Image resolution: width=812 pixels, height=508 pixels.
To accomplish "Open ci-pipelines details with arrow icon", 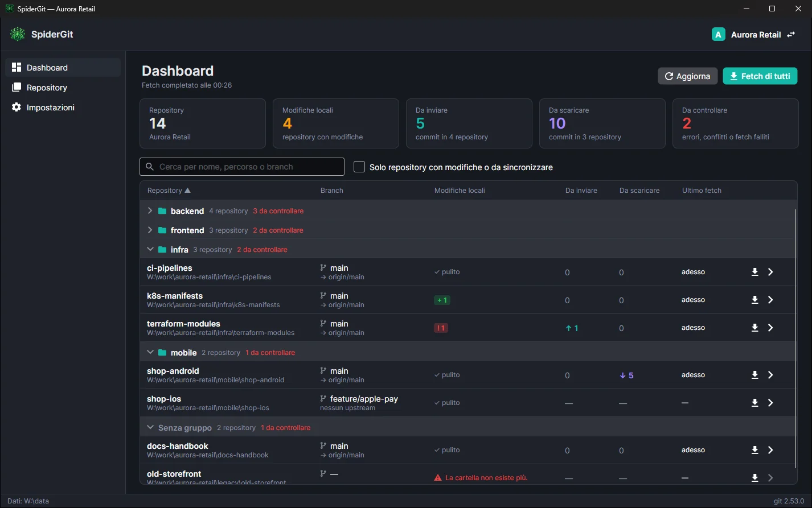I will 770,272.
